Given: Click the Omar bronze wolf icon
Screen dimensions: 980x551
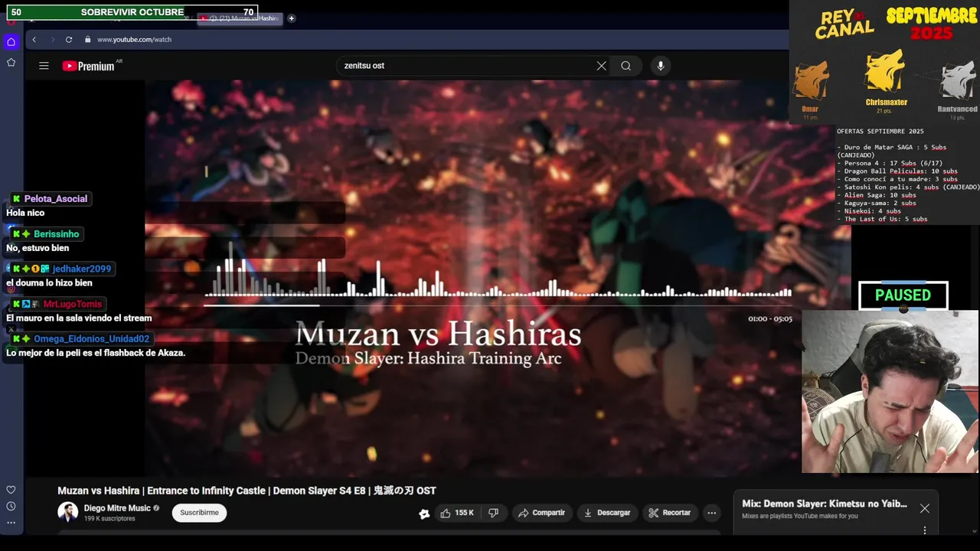Looking at the screenshot, I should pos(810,80).
